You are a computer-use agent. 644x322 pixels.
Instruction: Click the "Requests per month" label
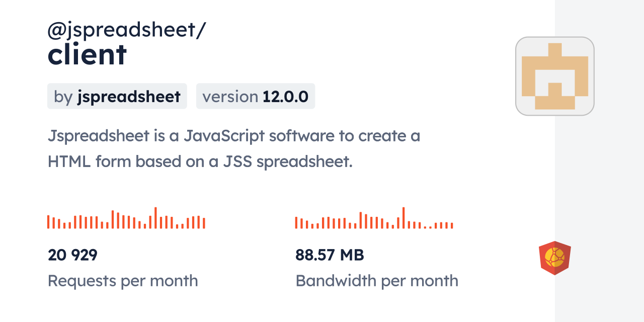tap(123, 281)
